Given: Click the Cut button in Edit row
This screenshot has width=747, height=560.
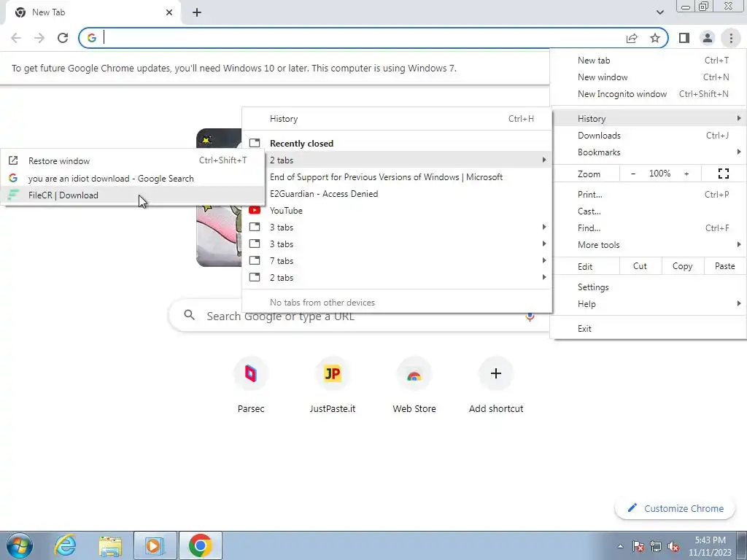Looking at the screenshot, I should tap(640, 266).
